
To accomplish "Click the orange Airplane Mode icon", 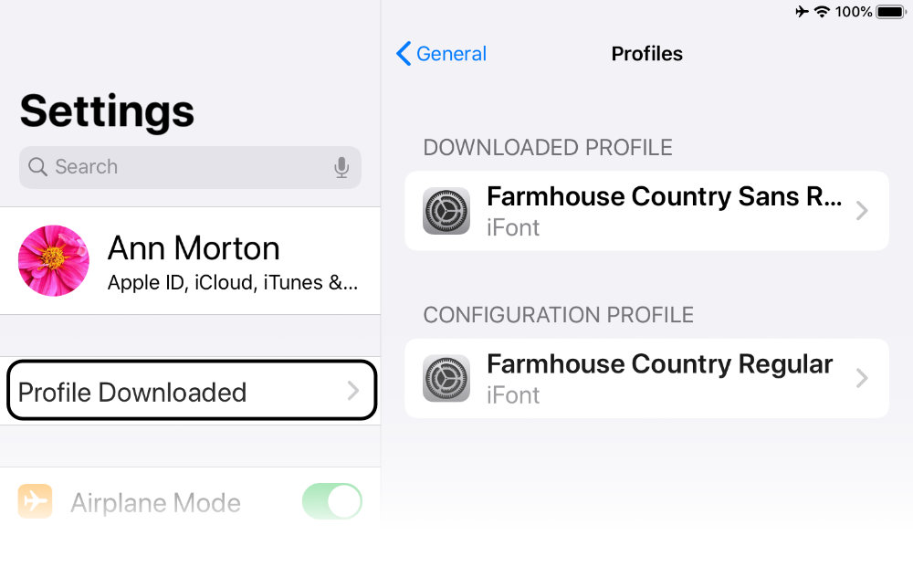I will [35, 500].
